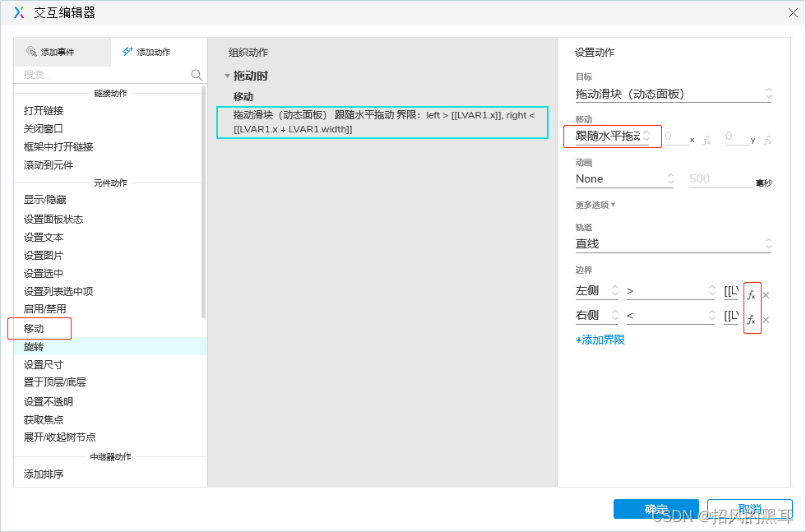This screenshot has width=806, height=532.
Task: Select the 拖动滑块 action description row
Action: [x=382, y=123]
